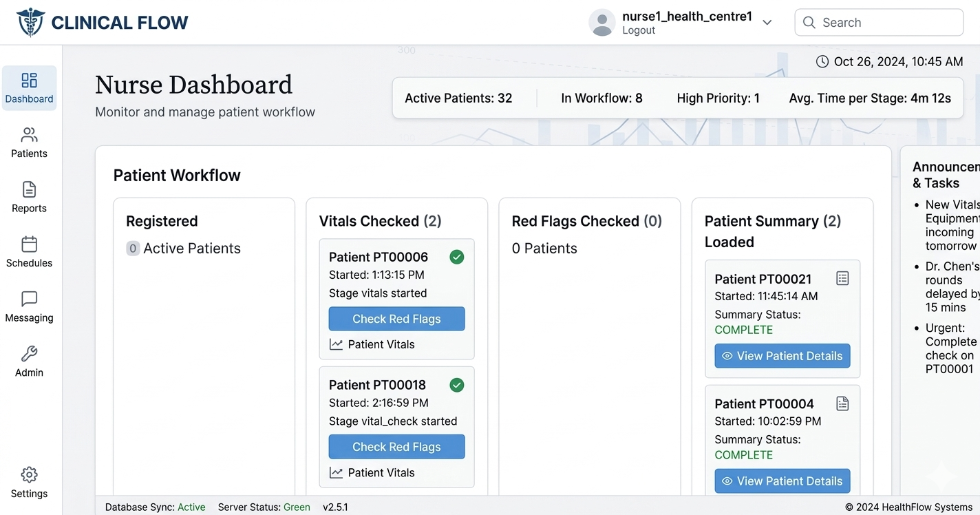Click green checkmark on Patient PT00006

point(456,257)
